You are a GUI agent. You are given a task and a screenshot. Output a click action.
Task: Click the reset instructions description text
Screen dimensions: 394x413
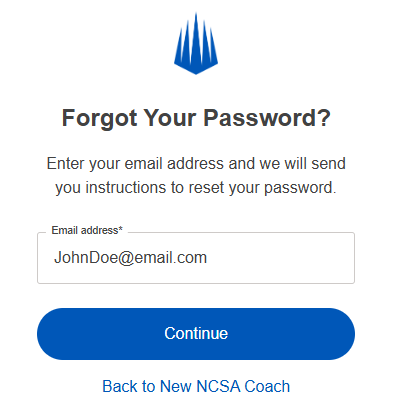click(196, 175)
